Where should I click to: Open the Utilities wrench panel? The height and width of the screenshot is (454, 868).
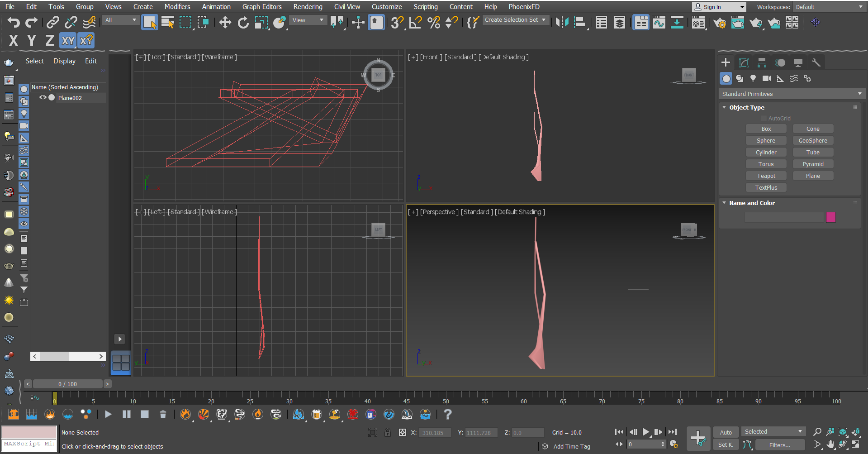pyautogui.click(x=816, y=62)
